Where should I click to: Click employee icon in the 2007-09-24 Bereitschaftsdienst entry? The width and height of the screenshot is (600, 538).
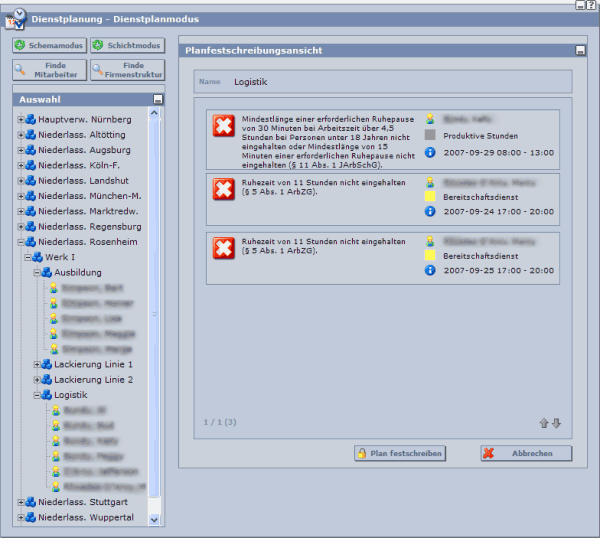430,183
